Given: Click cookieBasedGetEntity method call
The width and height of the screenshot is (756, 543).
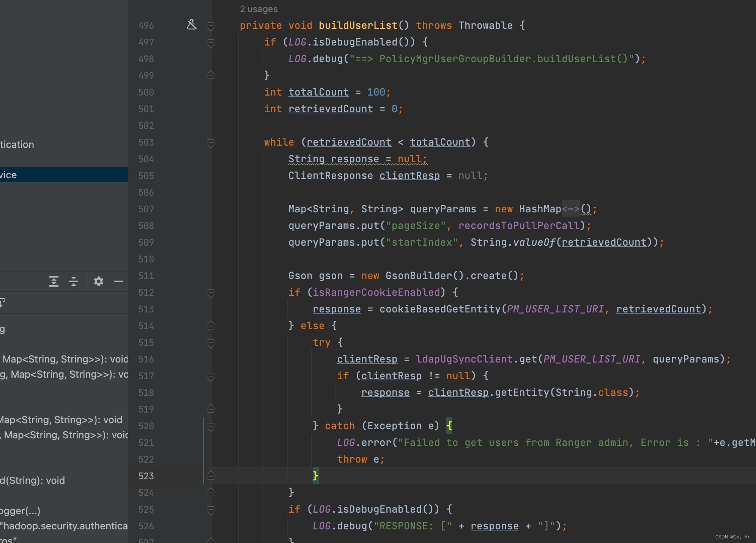Looking at the screenshot, I should click(x=440, y=309).
